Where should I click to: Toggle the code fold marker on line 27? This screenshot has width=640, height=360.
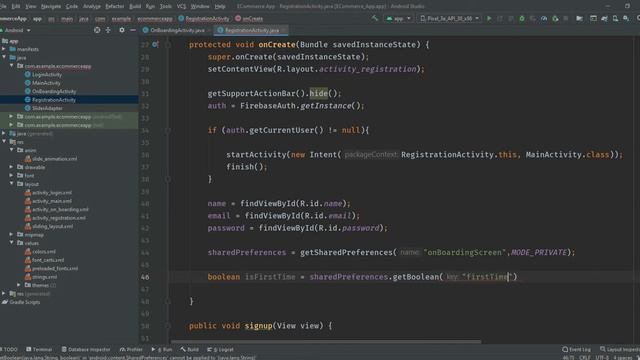click(x=167, y=44)
